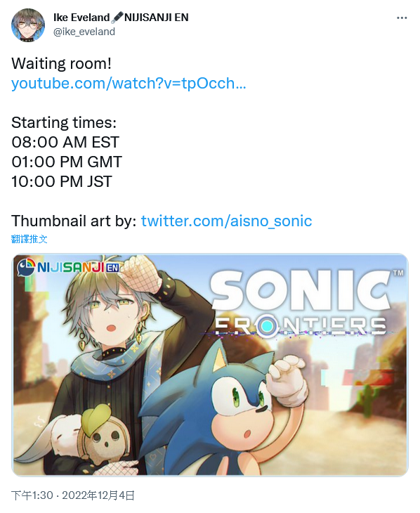Open the YouTube waiting room link
This screenshot has height=513, width=420.
point(129,83)
